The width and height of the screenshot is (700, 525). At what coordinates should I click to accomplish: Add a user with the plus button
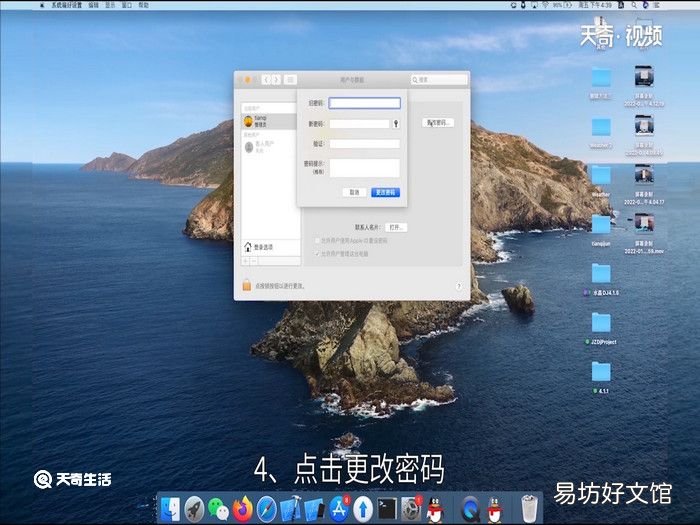[x=245, y=261]
